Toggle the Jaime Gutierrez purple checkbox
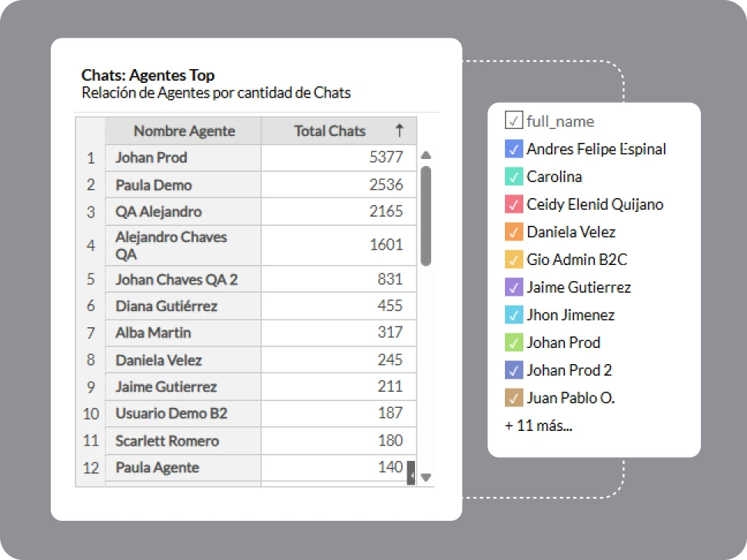This screenshot has height=560, width=747. [513, 287]
